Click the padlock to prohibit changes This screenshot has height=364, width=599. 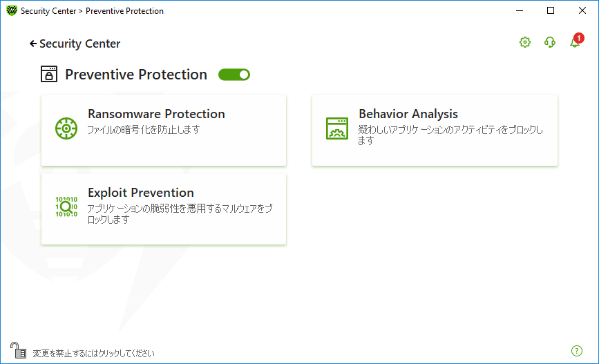coord(18,350)
